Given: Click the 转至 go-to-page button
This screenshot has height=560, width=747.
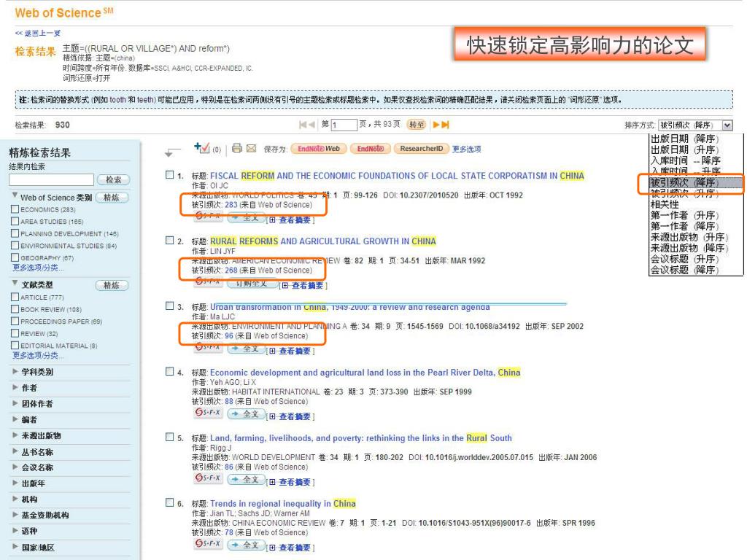Looking at the screenshot, I should click(x=417, y=125).
